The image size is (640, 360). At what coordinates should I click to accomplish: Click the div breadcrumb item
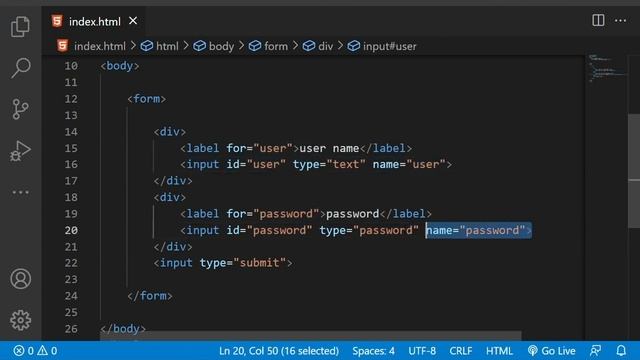318,46
